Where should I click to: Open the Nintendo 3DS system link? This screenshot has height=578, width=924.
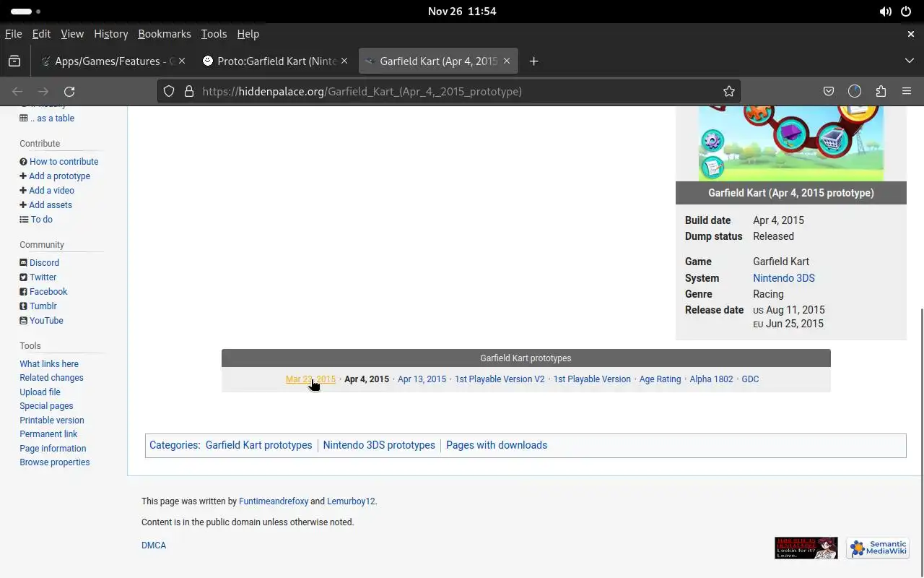click(784, 278)
